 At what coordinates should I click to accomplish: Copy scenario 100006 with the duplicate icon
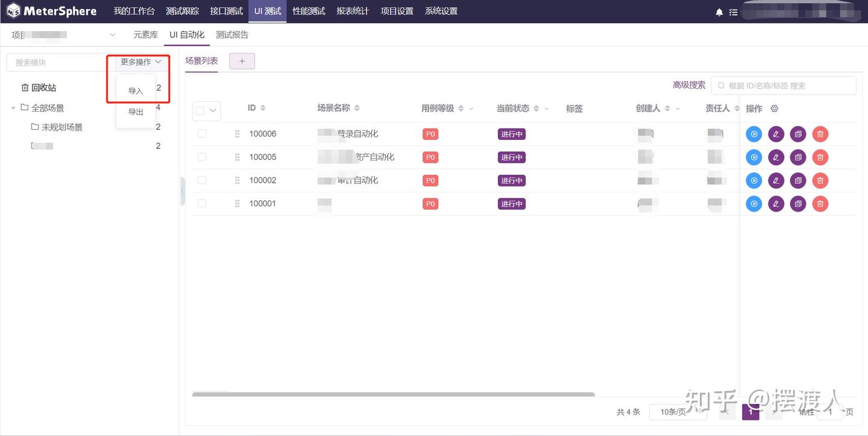point(798,134)
